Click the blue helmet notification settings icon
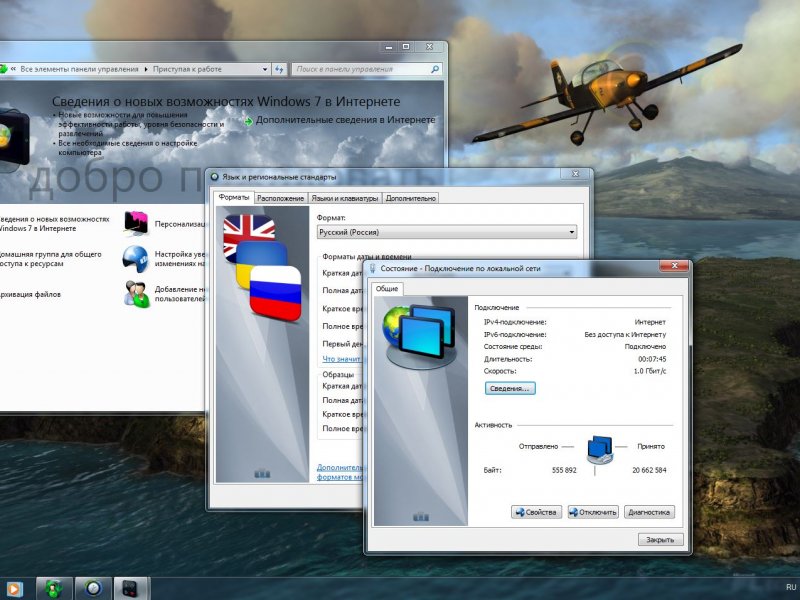 coord(135,259)
